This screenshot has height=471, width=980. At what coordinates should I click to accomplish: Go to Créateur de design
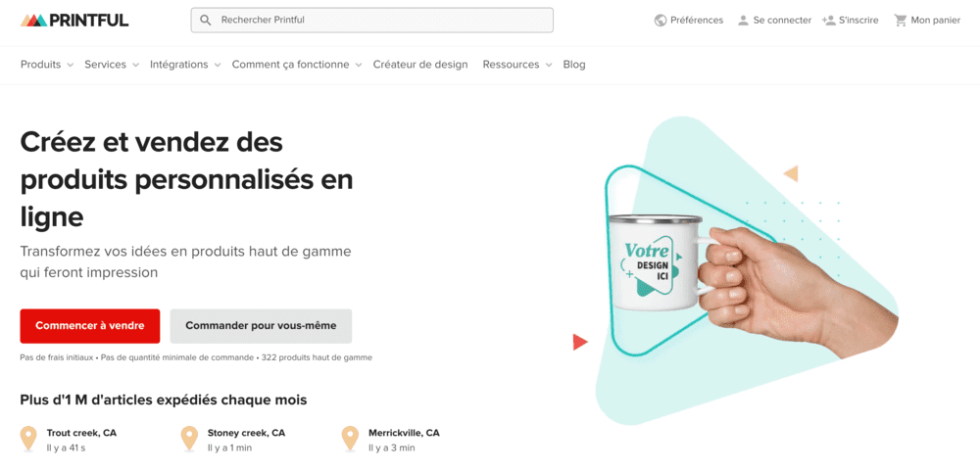pyautogui.click(x=420, y=65)
